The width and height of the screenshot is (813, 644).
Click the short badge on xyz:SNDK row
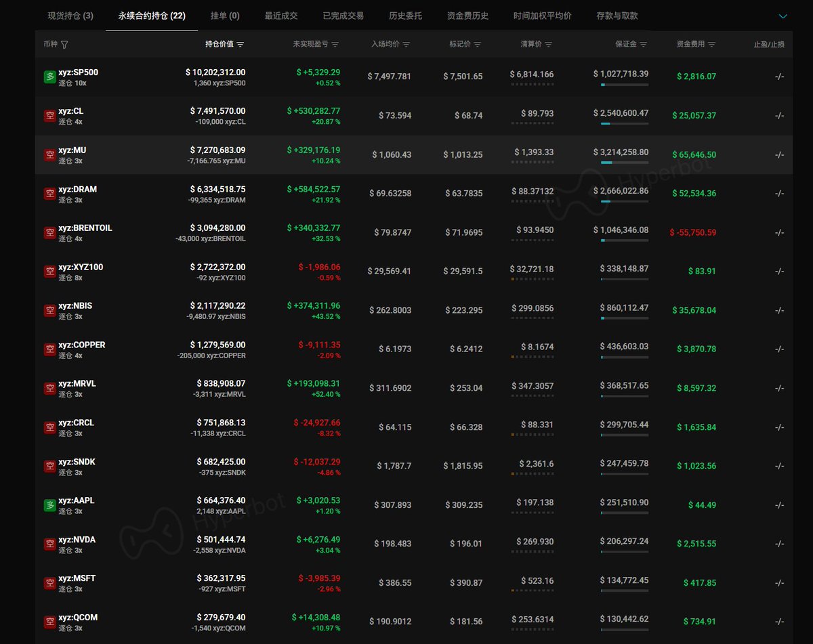(x=49, y=467)
